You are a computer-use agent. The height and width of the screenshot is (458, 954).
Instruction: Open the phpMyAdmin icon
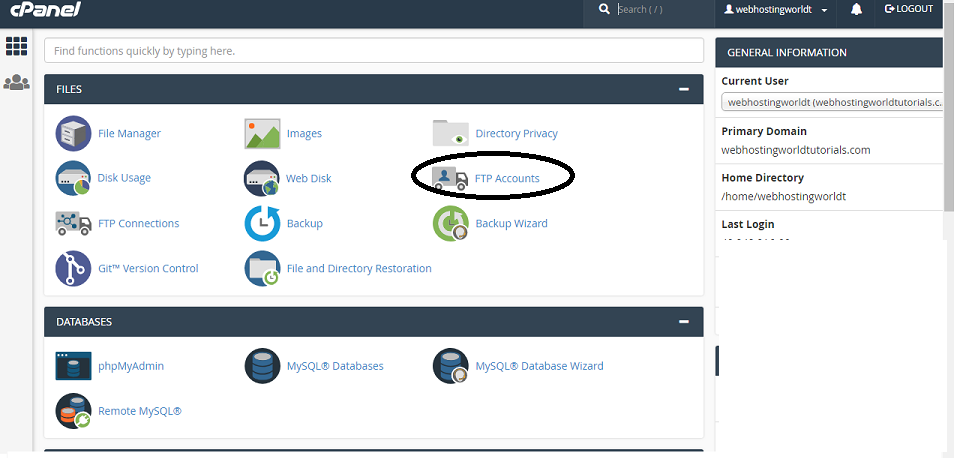[73, 366]
